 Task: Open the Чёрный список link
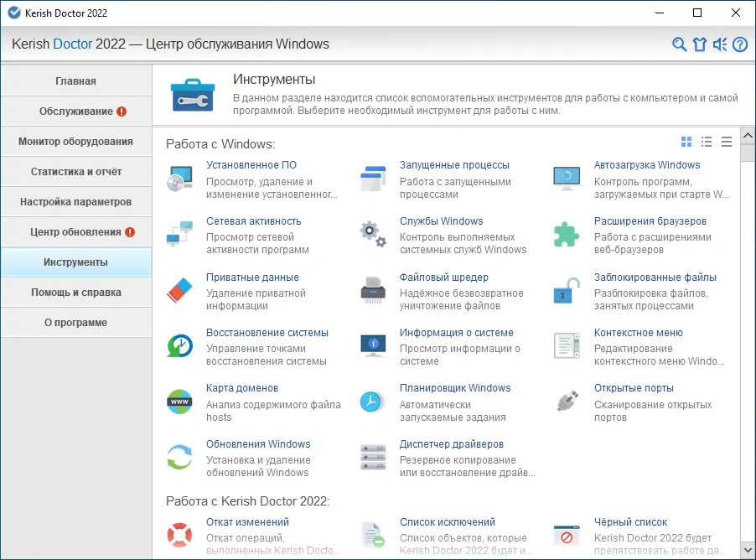[630, 522]
